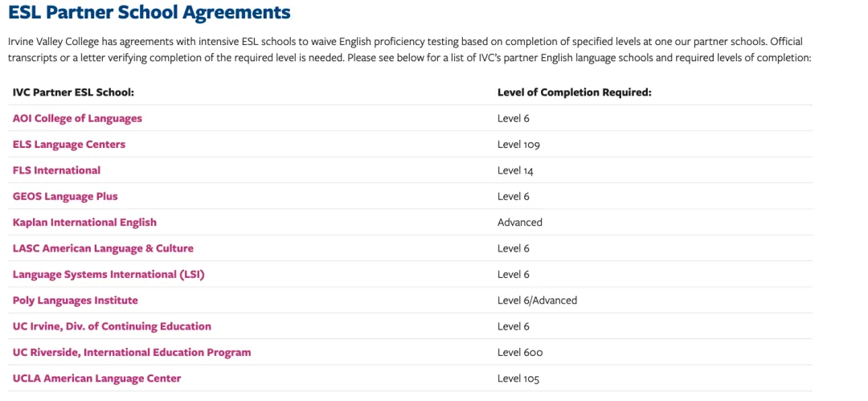
Task: Visit UC Irvine, Div. of Continuing Education
Action: pos(112,326)
